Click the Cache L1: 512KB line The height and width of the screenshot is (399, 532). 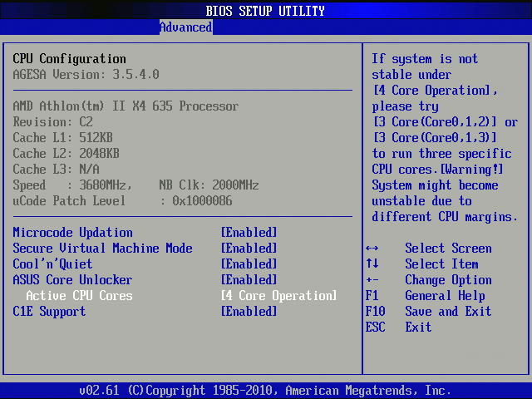coord(63,137)
